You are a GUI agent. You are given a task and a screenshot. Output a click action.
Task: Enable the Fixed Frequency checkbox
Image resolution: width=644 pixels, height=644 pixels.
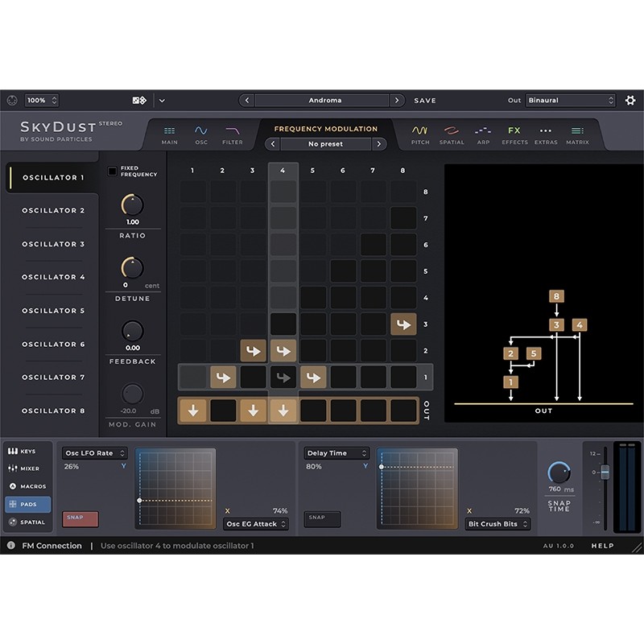[112, 171]
